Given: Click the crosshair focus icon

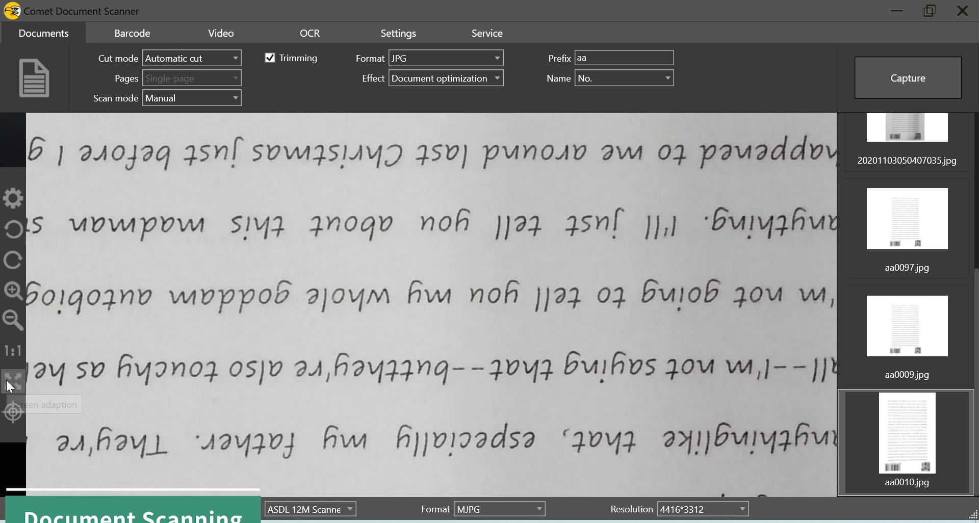Looking at the screenshot, I should pos(13,412).
